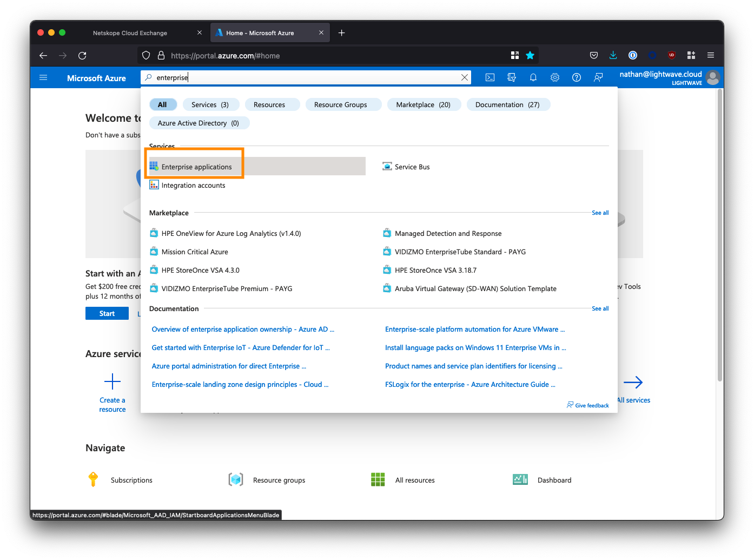Click the enterprise search input field
The width and height of the screenshot is (754, 560).
[303, 77]
